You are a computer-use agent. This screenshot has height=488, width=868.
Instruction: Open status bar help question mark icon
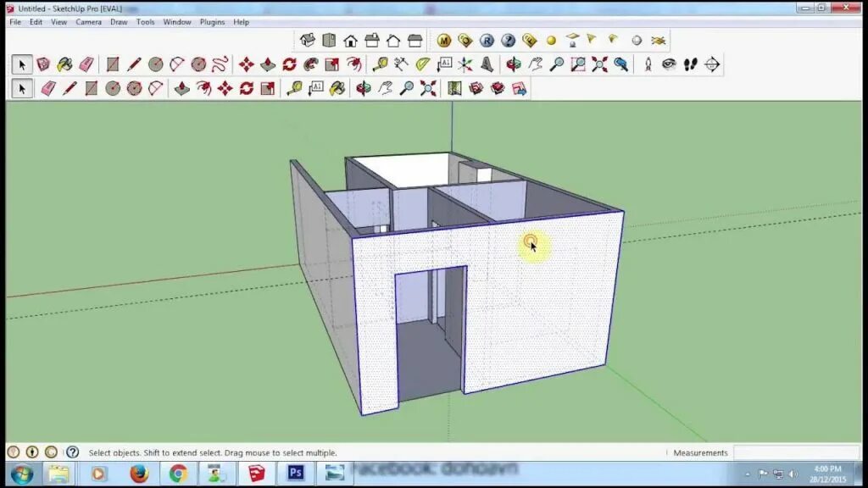(73, 452)
